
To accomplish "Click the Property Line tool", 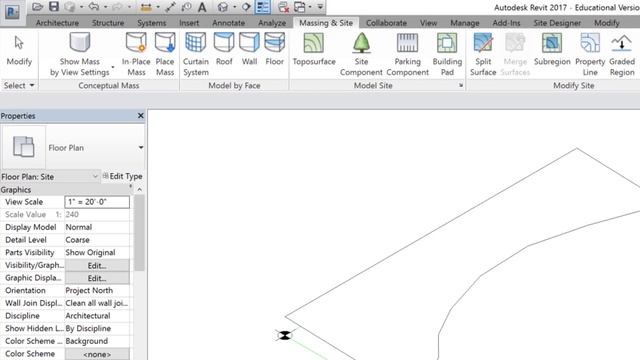I will [x=590, y=54].
